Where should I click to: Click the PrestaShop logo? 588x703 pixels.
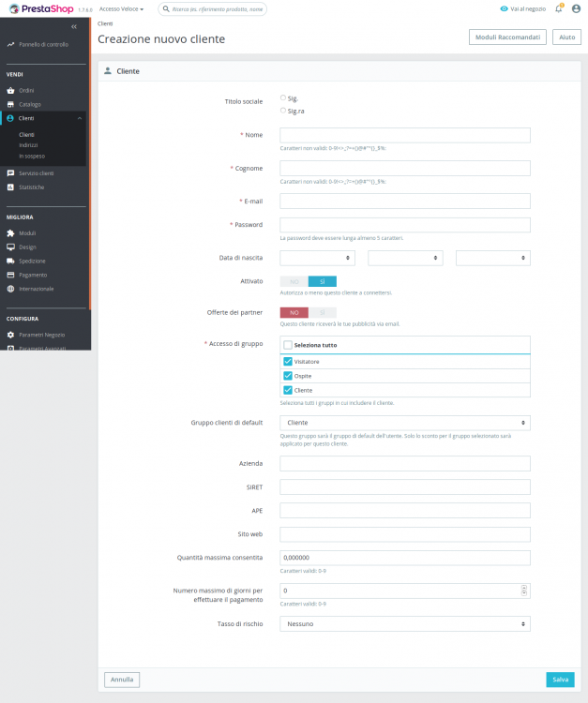41,9
